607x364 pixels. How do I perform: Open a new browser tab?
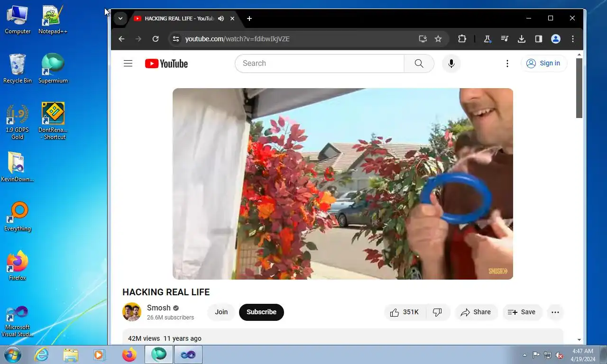[x=249, y=18]
